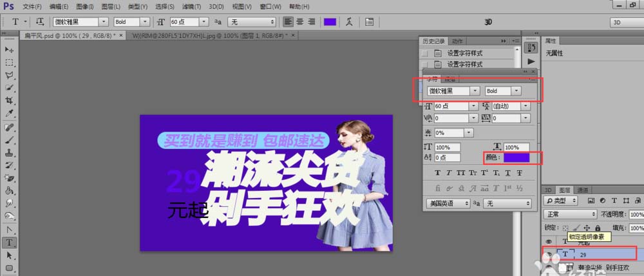Screen dimensions: 644x276
Task: Select the History Brush tool
Action: coord(10,166)
